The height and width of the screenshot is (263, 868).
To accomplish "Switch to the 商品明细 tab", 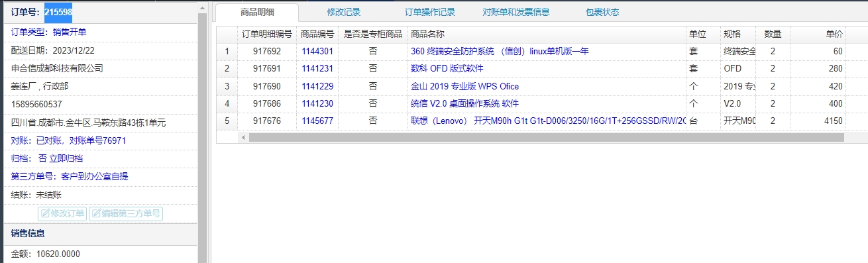I will [x=257, y=12].
